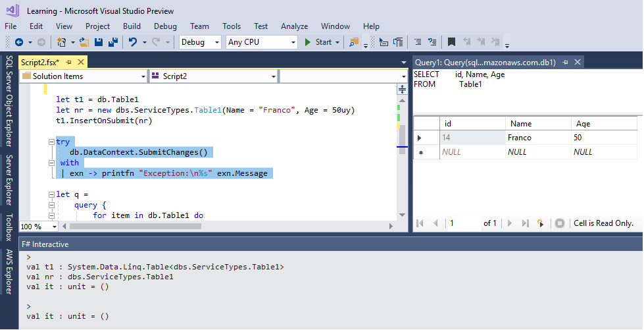The width and height of the screenshot is (644, 330).
Task: Select the Franco cell in results
Action: (x=537, y=138)
